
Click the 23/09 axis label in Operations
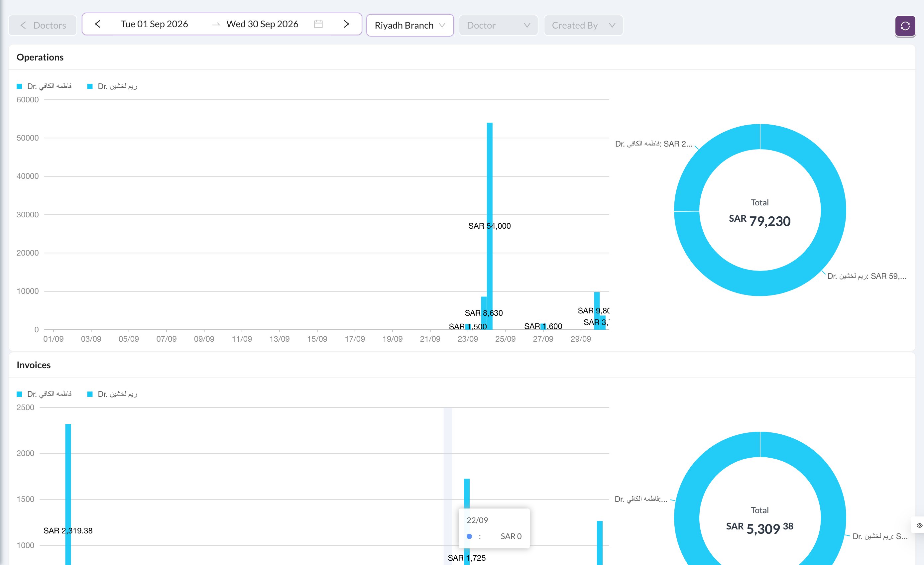pyautogui.click(x=468, y=339)
